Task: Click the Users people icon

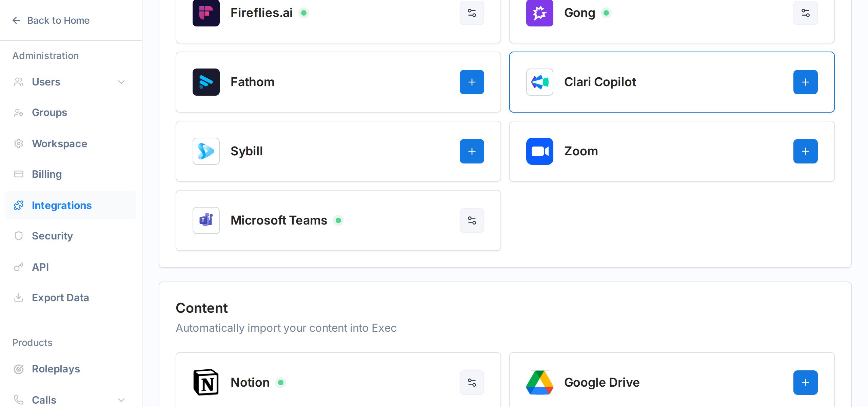Action: pos(19,82)
